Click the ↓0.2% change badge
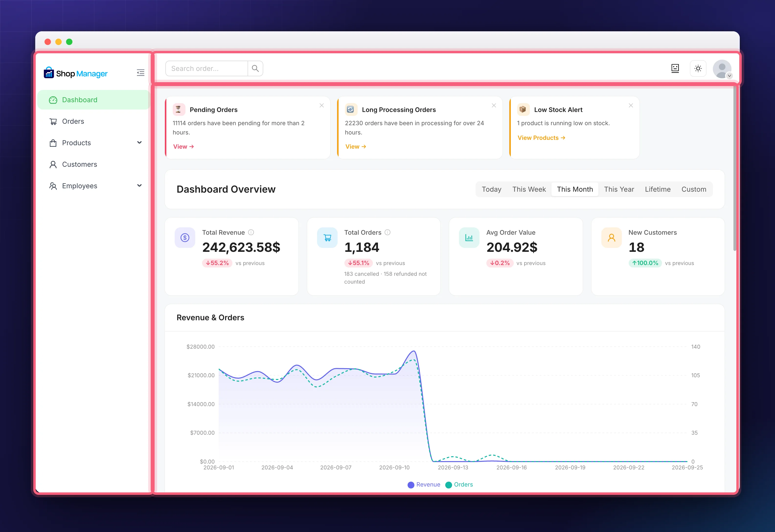This screenshot has width=775, height=532. [x=500, y=263]
